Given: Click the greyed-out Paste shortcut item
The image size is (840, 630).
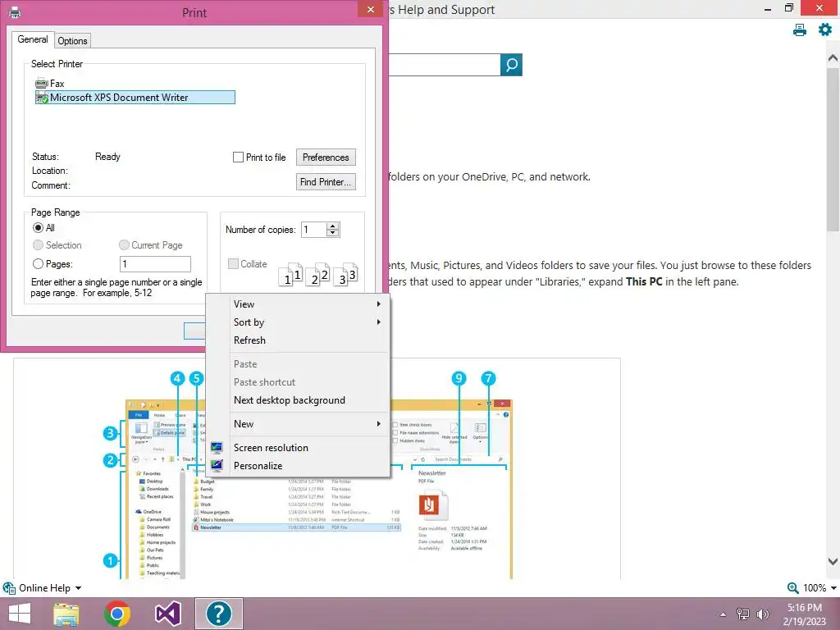Looking at the screenshot, I should [308, 382].
